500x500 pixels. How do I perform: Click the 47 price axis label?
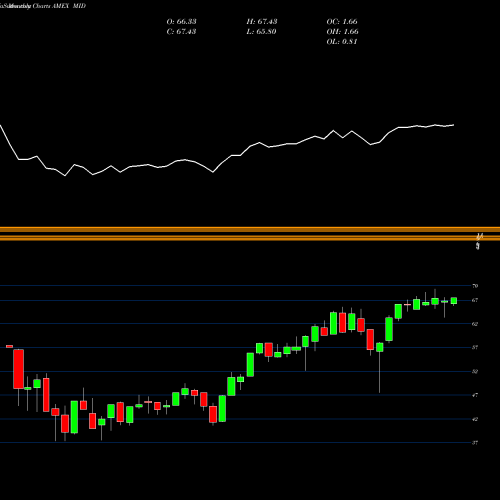[475, 395]
